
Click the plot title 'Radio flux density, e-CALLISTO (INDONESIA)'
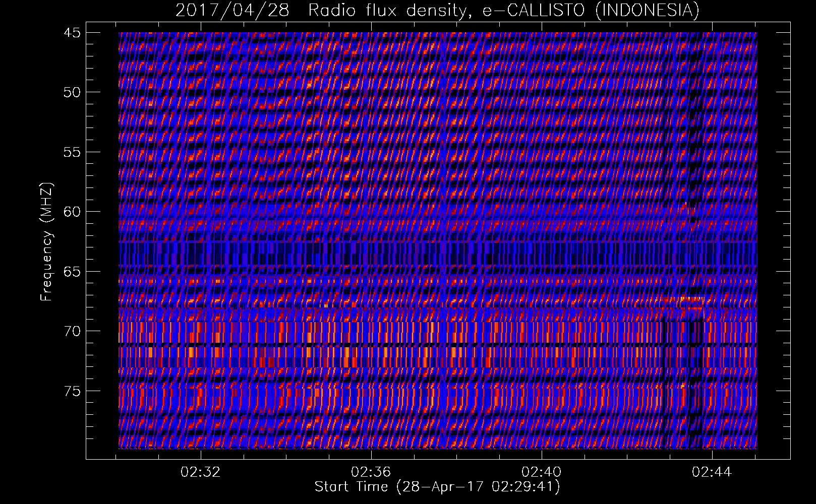(503, 10)
